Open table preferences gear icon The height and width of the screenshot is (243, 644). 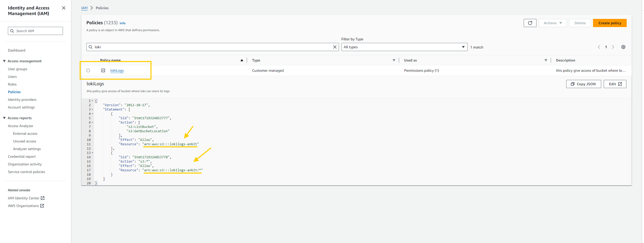[623, 47]
